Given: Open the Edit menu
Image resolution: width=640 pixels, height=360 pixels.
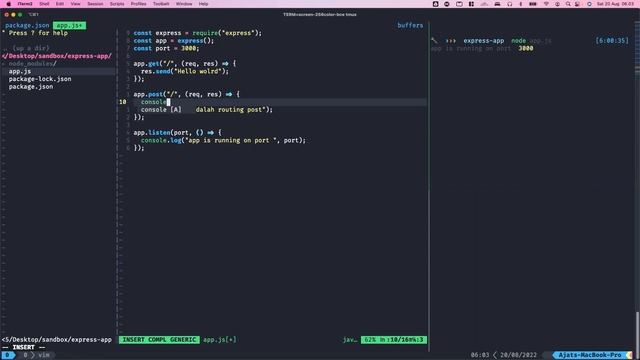Looking at the screenshot, I should click(x=60, y=4).
